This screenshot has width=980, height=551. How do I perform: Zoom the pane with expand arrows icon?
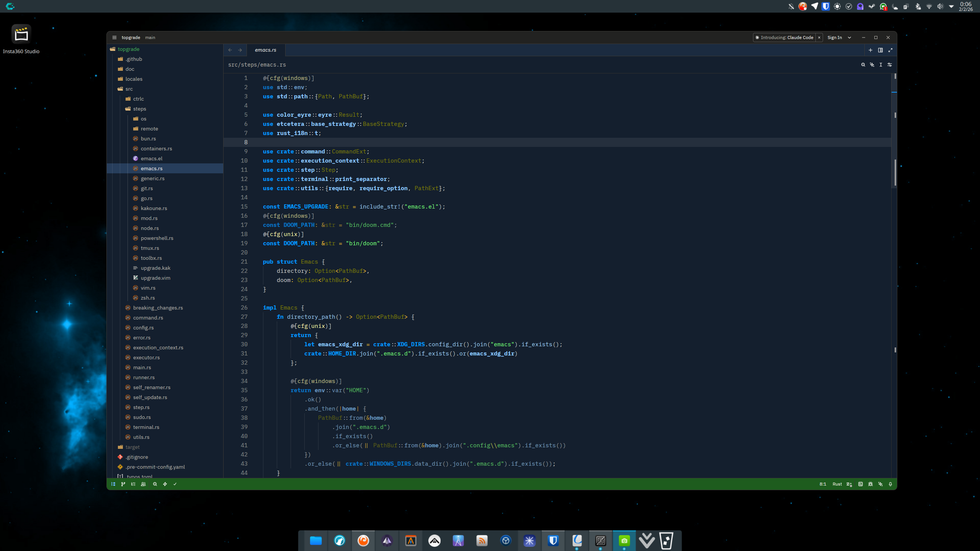pyautogui.click(x=890, y=50)
